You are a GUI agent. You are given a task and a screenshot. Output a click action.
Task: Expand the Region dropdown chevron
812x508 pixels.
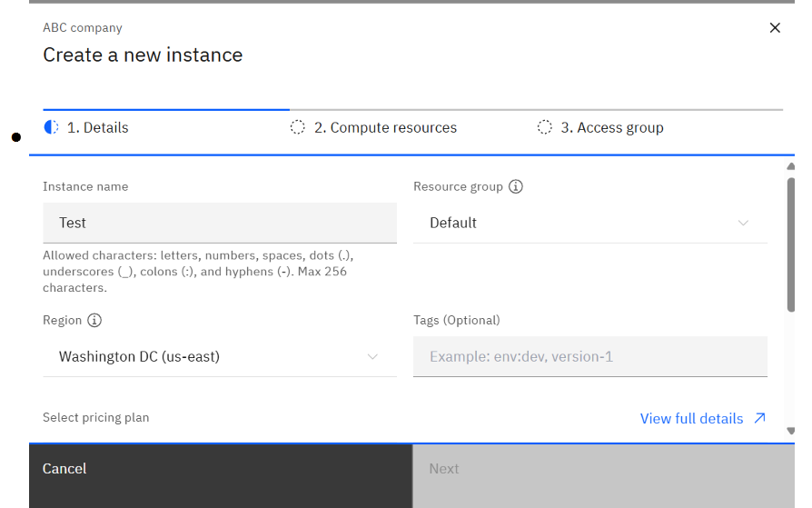372,356
